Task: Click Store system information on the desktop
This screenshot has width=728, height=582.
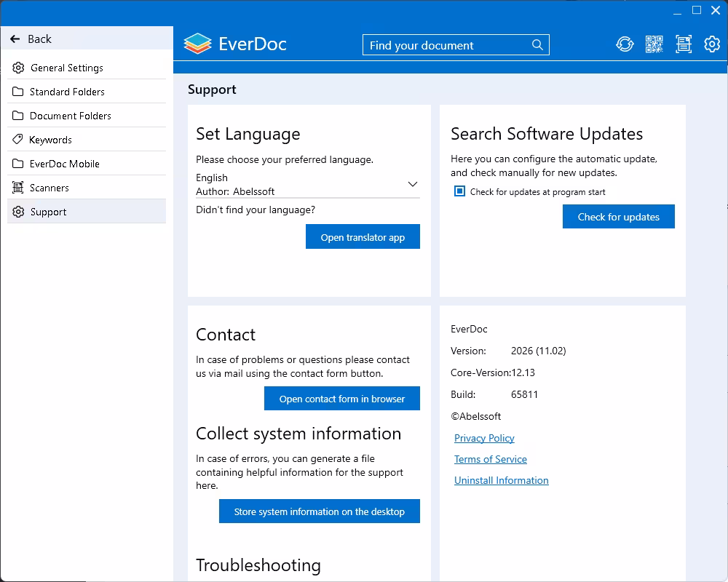Action: 320,511
